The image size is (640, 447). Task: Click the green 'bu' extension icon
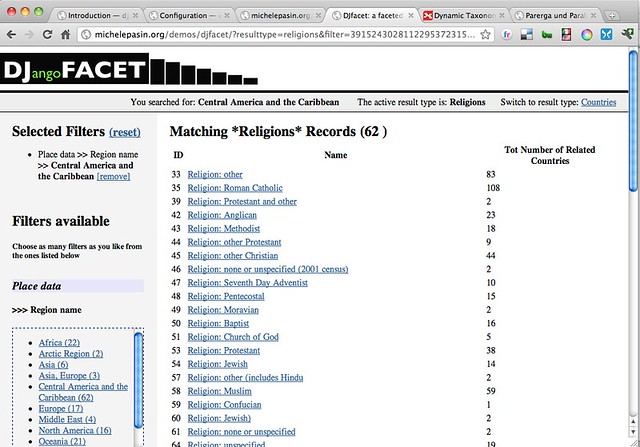pyautogui.click(x=547, y=35)
